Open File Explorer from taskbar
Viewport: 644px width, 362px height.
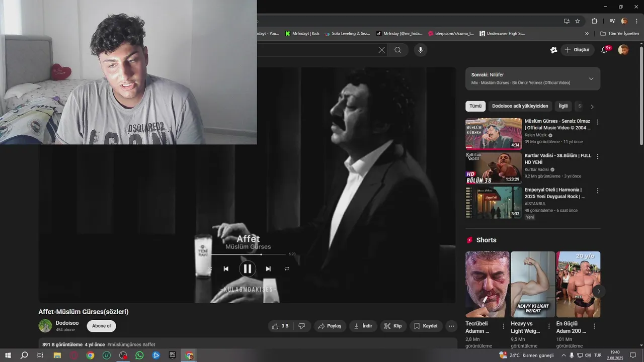57,355
